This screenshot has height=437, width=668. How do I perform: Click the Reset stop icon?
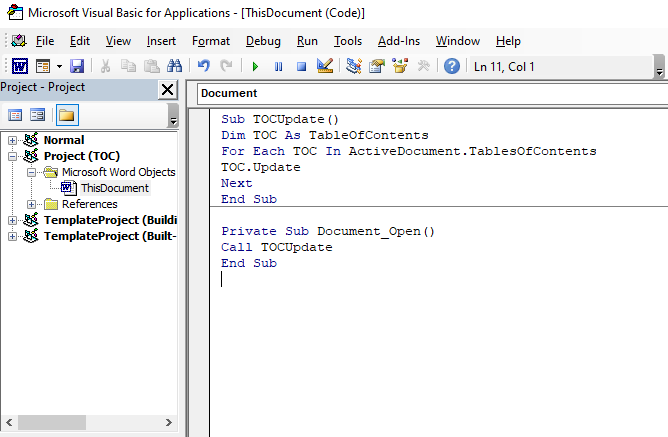pos(301,66)
